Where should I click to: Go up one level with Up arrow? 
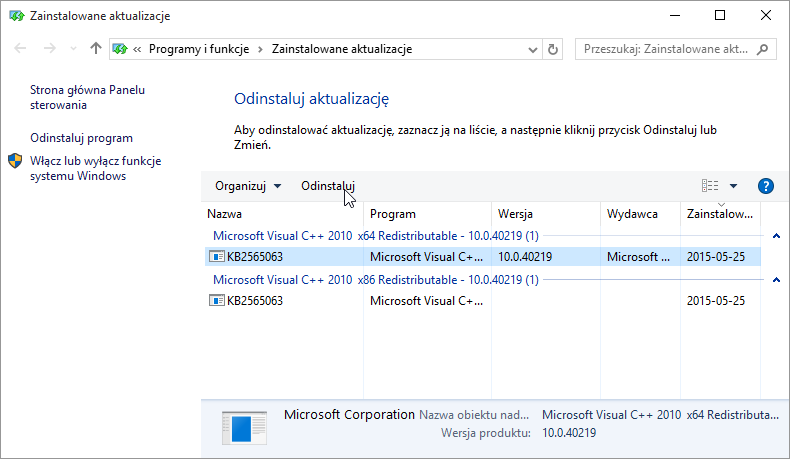96,48
